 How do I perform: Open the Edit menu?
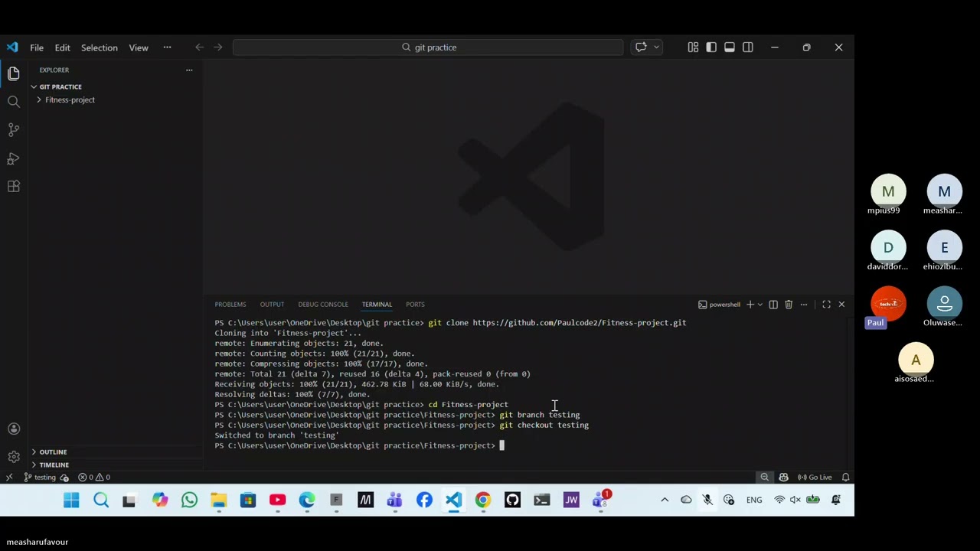[x=63, y=47]
